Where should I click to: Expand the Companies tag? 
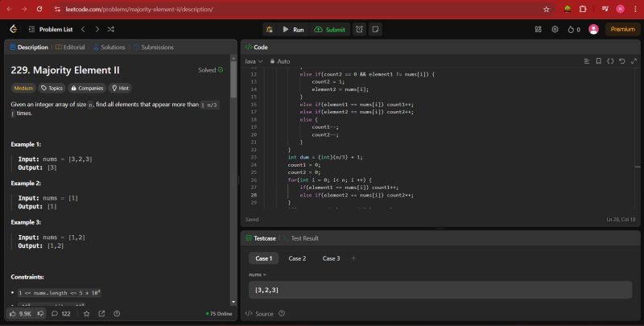coord(87,88)
